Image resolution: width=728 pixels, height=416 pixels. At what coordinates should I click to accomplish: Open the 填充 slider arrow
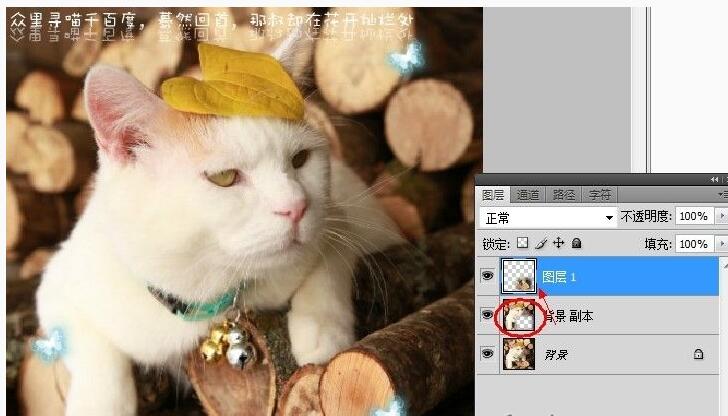coord(722,244)
